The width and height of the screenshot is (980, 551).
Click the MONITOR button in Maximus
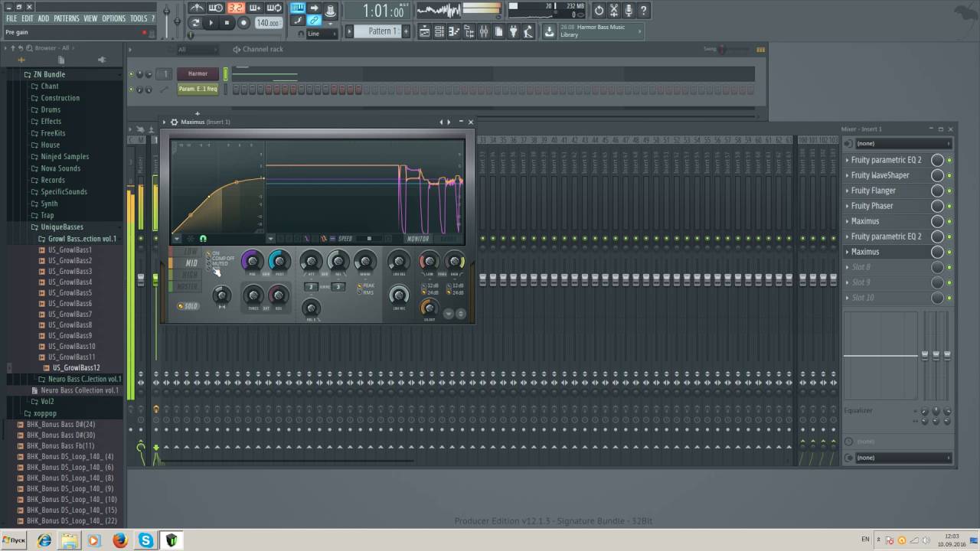point(418,239)
